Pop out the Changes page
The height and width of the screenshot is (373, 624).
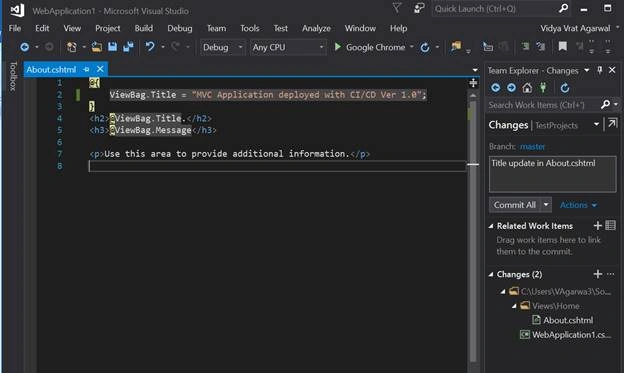612,123
